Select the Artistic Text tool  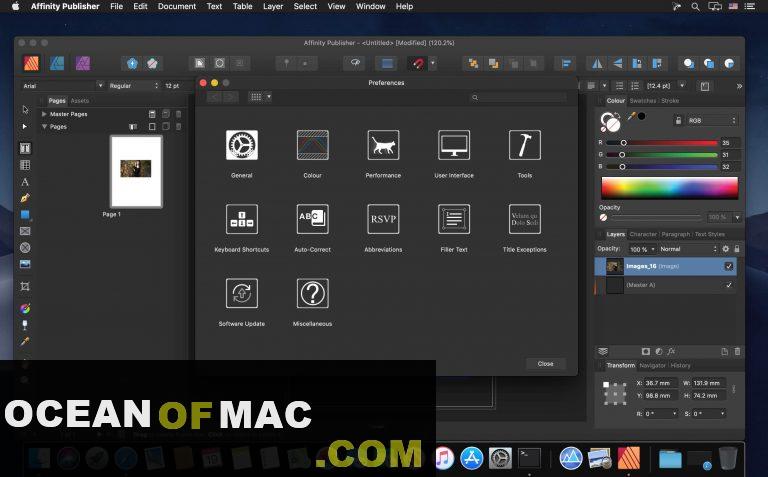25,182
